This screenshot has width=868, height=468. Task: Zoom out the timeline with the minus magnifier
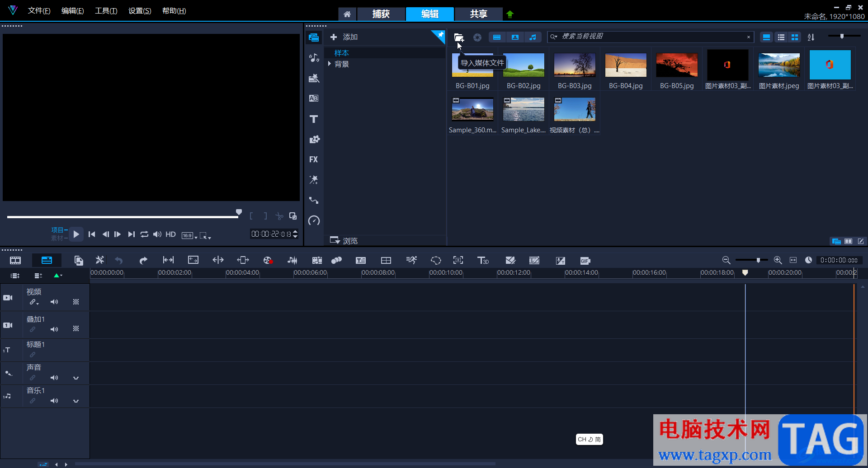[x=726, y=260]
